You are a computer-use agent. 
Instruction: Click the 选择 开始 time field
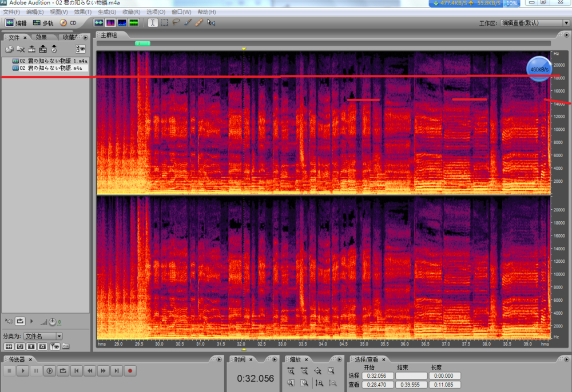[379, 376]
